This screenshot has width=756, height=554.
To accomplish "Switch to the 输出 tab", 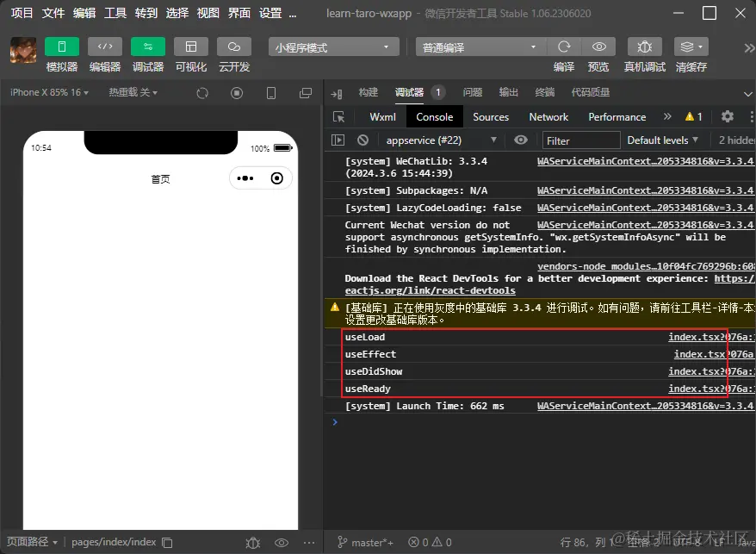I will coord(508,92).
